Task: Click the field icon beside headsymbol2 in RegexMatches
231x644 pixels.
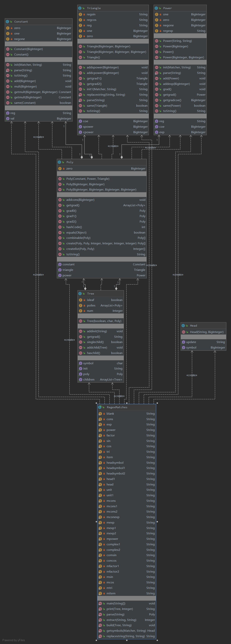Action: click(100, 474)
